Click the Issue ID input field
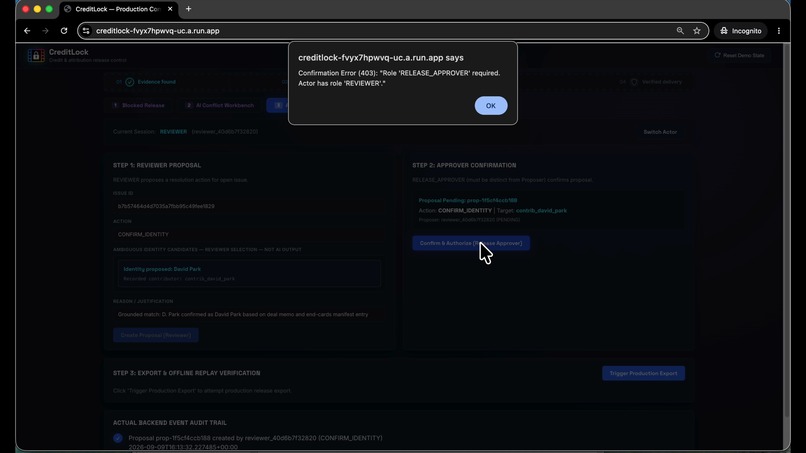 click(x=247, y=206)
